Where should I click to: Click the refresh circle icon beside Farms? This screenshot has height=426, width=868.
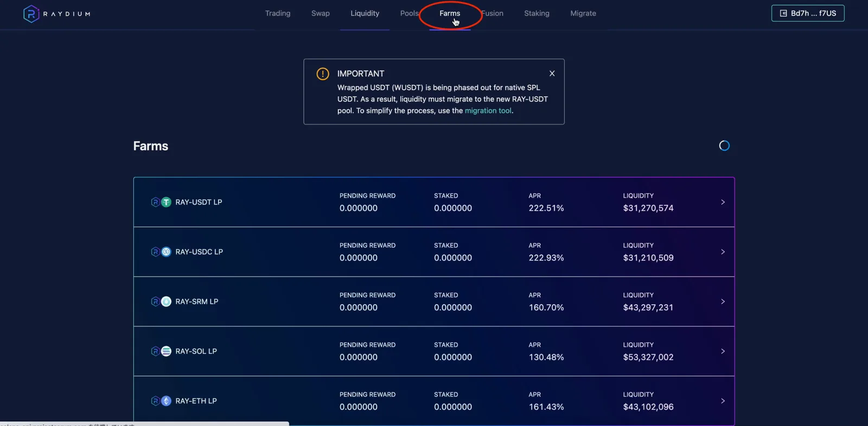(724, 145)
